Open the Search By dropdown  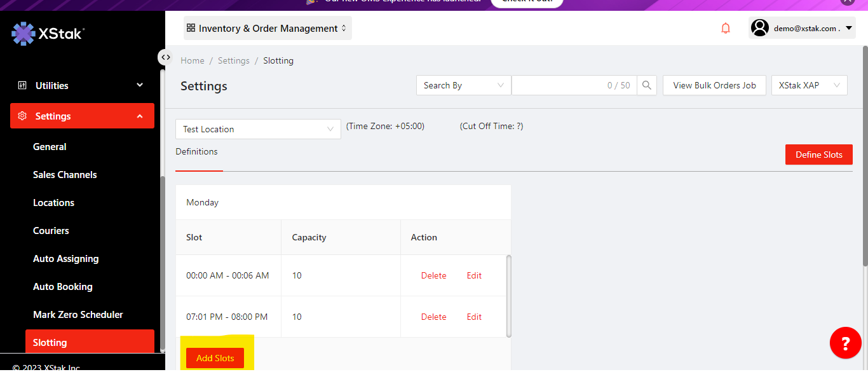tap(463, 85)
